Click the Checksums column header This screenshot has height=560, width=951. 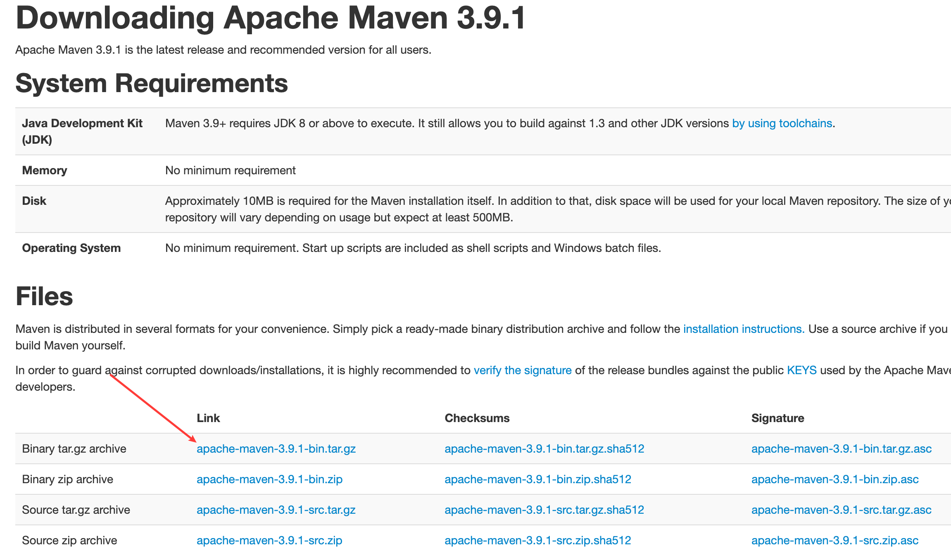tap(477, 418)
